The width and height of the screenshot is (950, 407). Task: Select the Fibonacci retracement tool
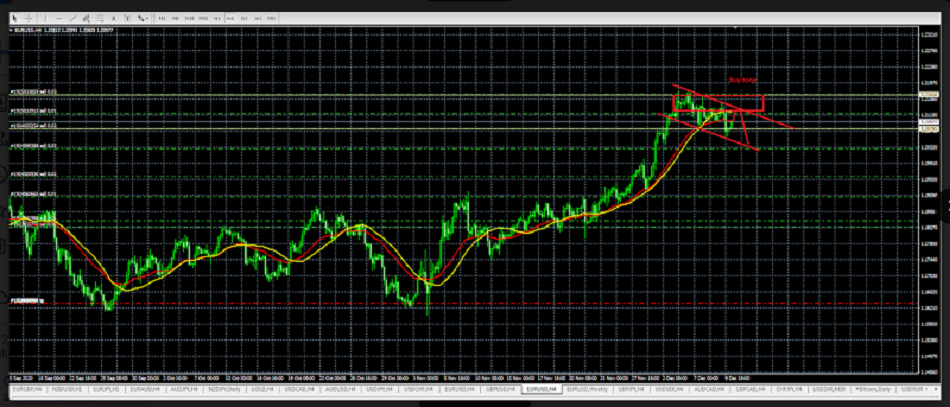pyautogui.click(x=100, y=18)
